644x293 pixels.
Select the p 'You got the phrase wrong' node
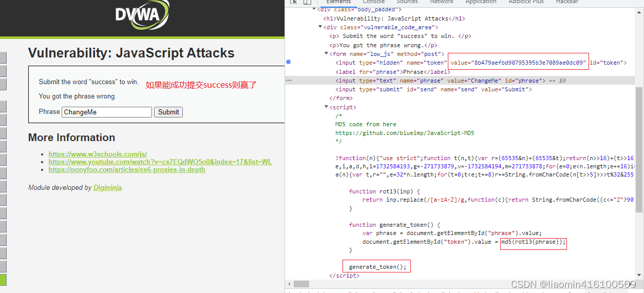click(383, 45)
